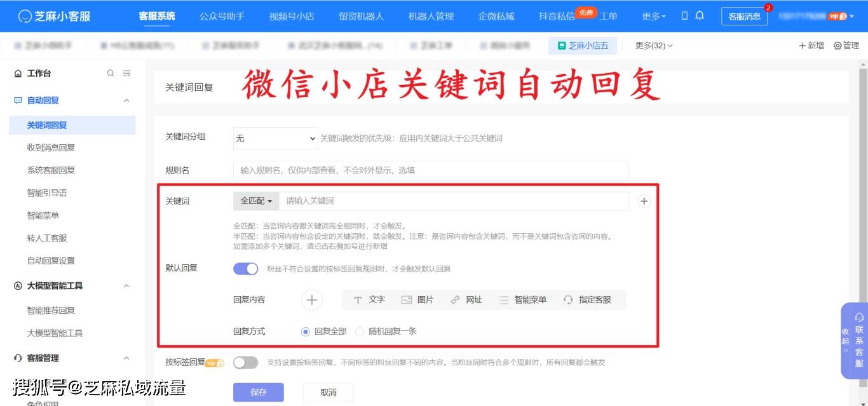Switch to 留资机器人 tab

[362, 16]
